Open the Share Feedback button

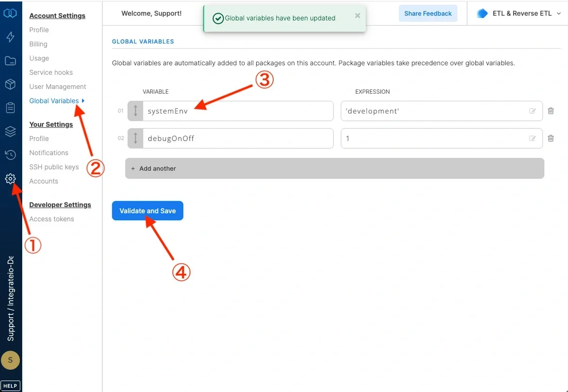coord(427,13)
